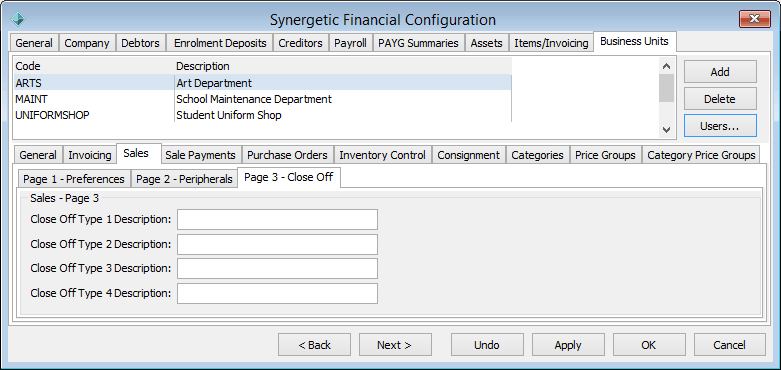
Task: Select the Sales sub-tab
Action: (139, 153)
